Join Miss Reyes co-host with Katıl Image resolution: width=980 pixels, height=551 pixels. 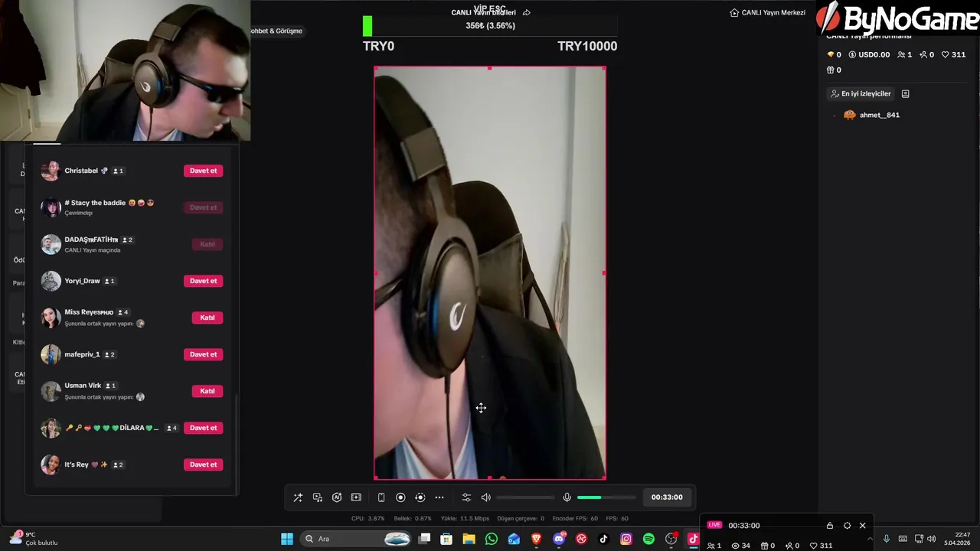pyautogui.click(x=207, y=318)
